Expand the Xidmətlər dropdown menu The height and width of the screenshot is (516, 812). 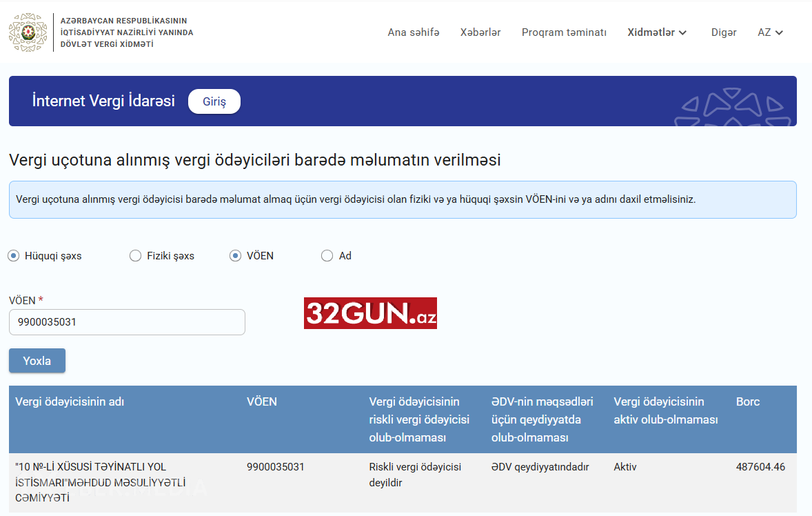click(657, 32)
